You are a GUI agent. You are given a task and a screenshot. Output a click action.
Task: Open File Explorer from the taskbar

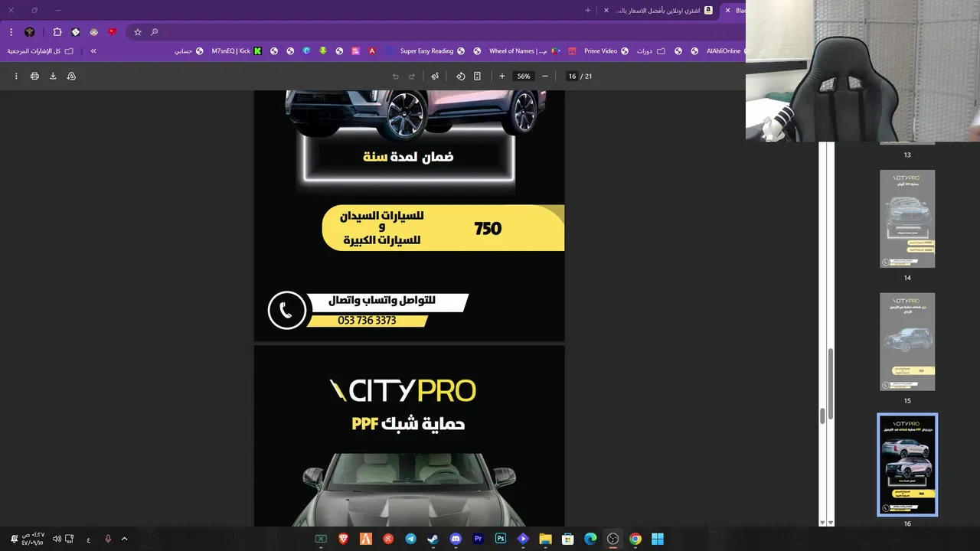tap(545, 539)
